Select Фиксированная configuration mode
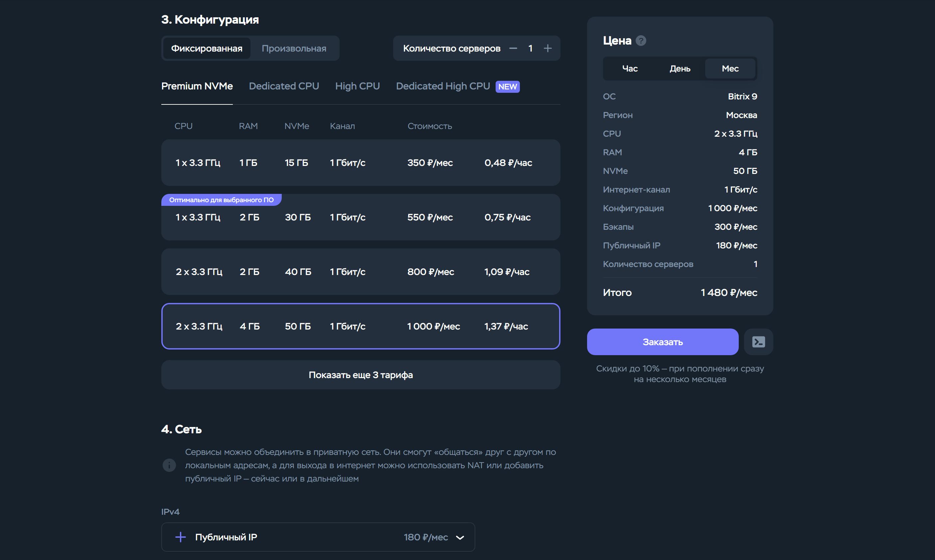 [x=207, y=48]
